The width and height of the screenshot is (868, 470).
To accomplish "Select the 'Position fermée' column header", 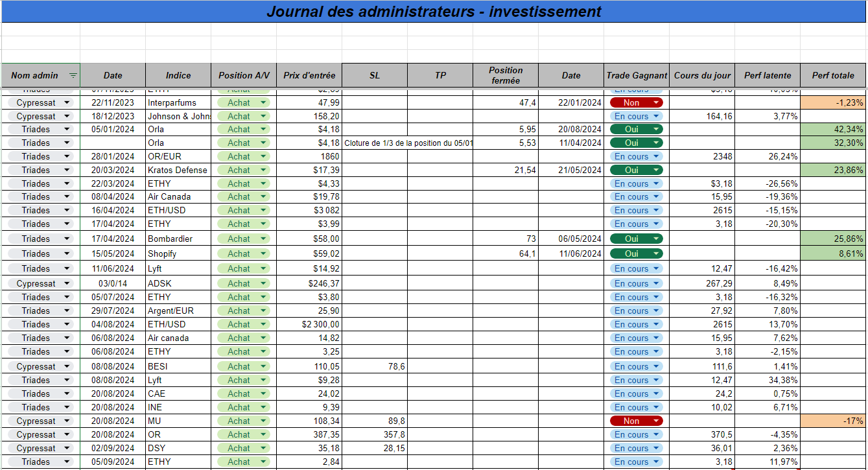I will (506, 75).
